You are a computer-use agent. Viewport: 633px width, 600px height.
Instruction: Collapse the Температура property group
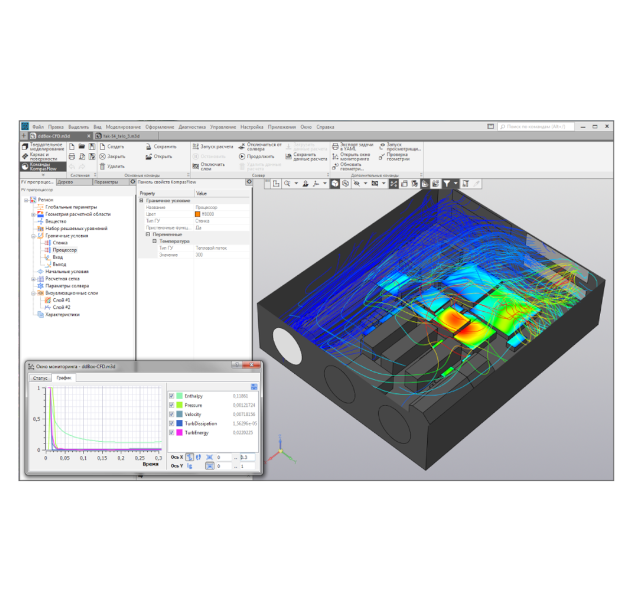[154, 241]
